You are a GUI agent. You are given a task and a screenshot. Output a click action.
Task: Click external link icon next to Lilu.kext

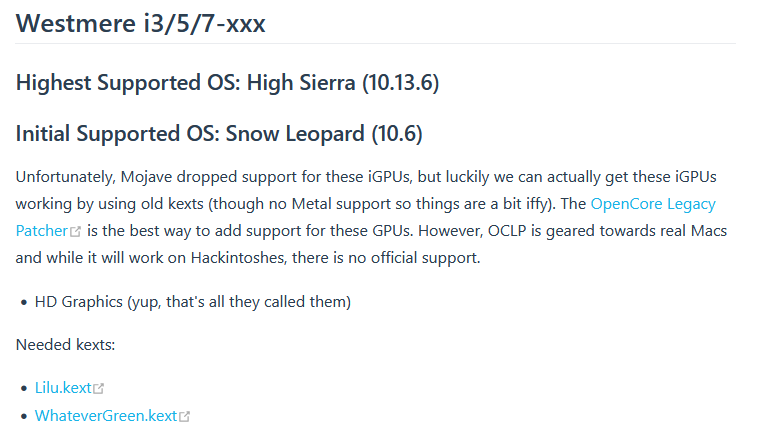pyautogui.click(x=98, y=388)
